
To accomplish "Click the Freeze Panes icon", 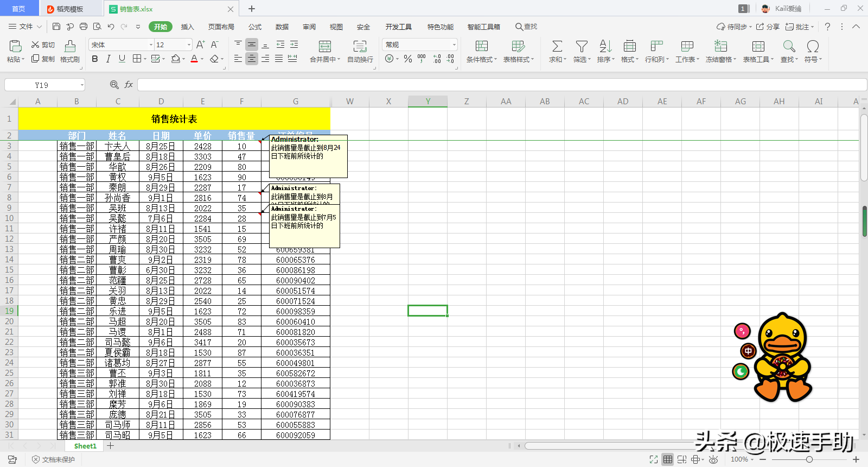I will coord(720,46).
